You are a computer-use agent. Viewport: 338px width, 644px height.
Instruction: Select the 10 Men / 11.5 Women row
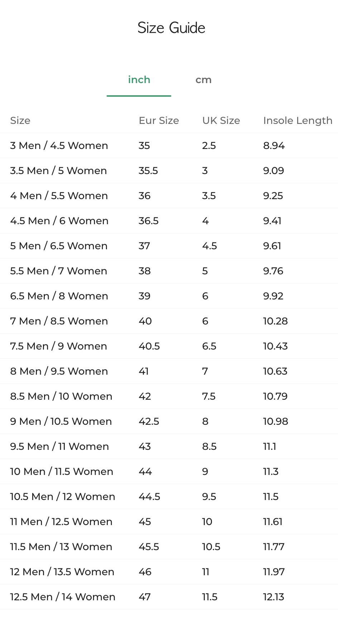62,472
